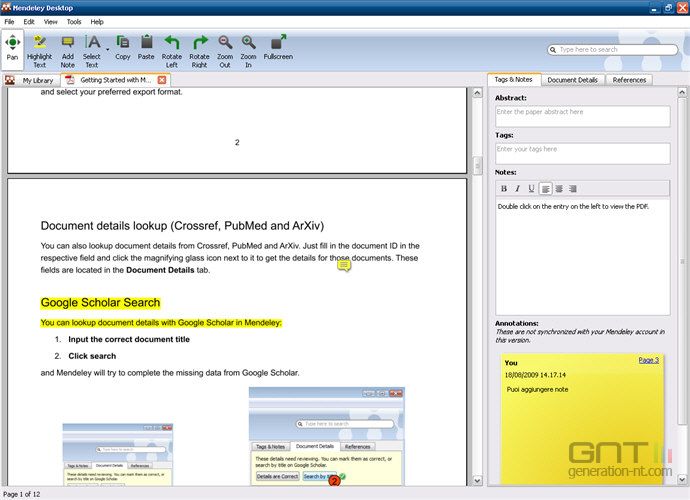Choose the Select Text tool
This screenshot has width=690, height=500.
[x=91, y=48]
